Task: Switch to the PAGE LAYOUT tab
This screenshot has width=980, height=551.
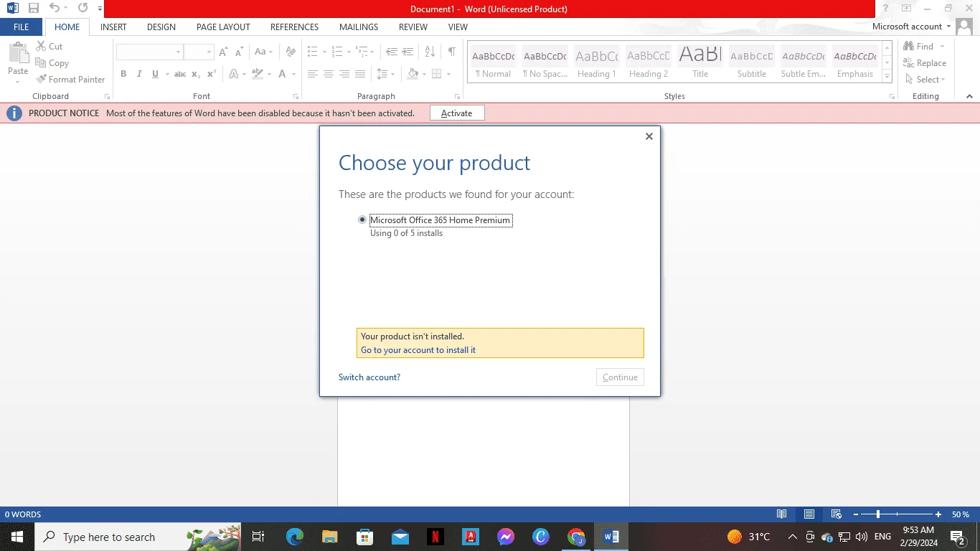Action: point(223,27)
